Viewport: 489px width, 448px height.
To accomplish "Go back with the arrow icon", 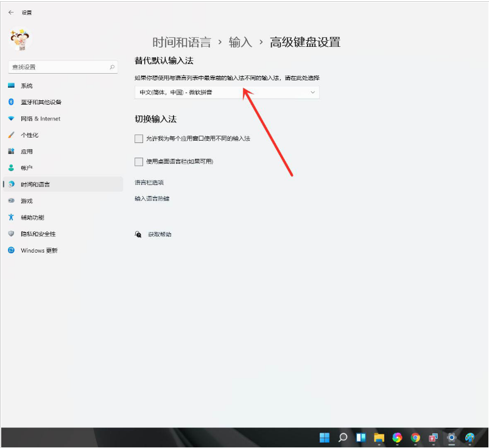I will point(11,12).
